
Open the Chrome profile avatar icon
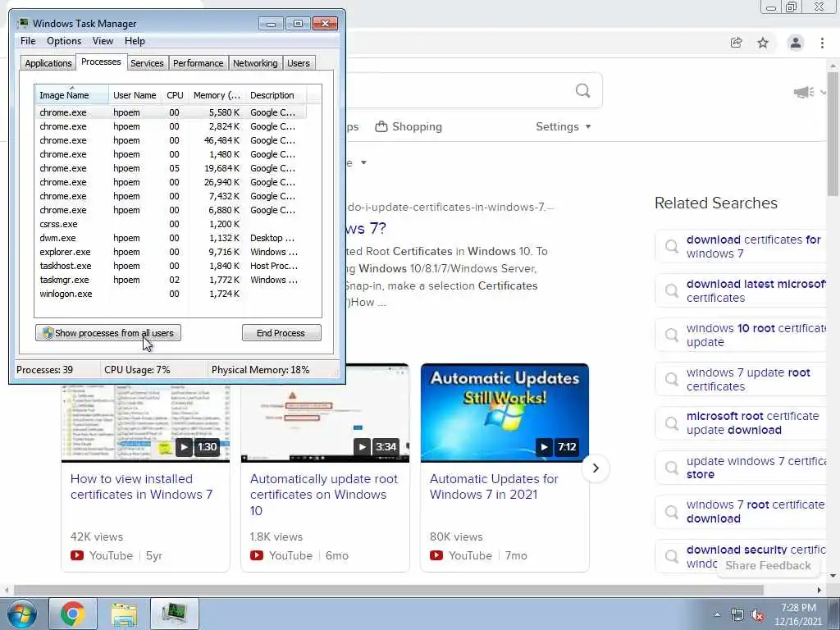coord(796,43)
